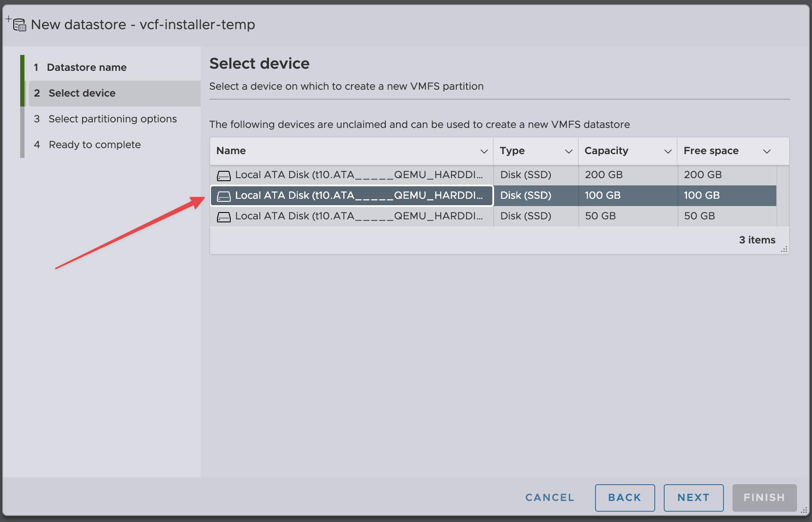Click disk icon of the 50 GB device

pyautogui.click(x=223, y=216)
